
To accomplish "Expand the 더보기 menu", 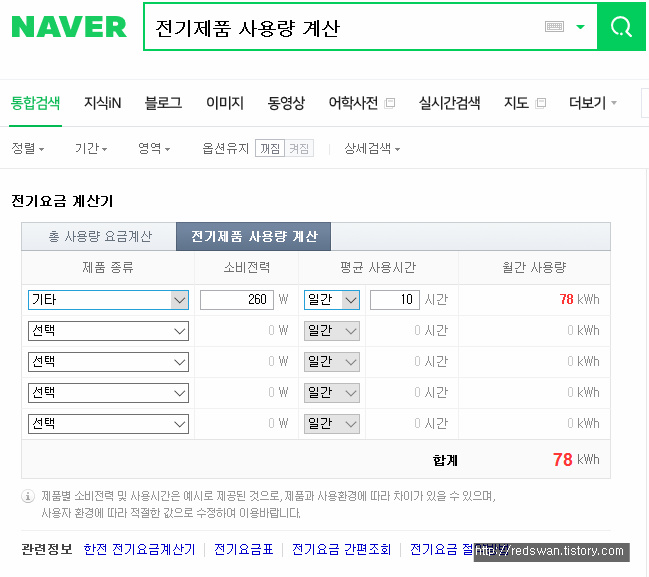I will coord(593,103).
